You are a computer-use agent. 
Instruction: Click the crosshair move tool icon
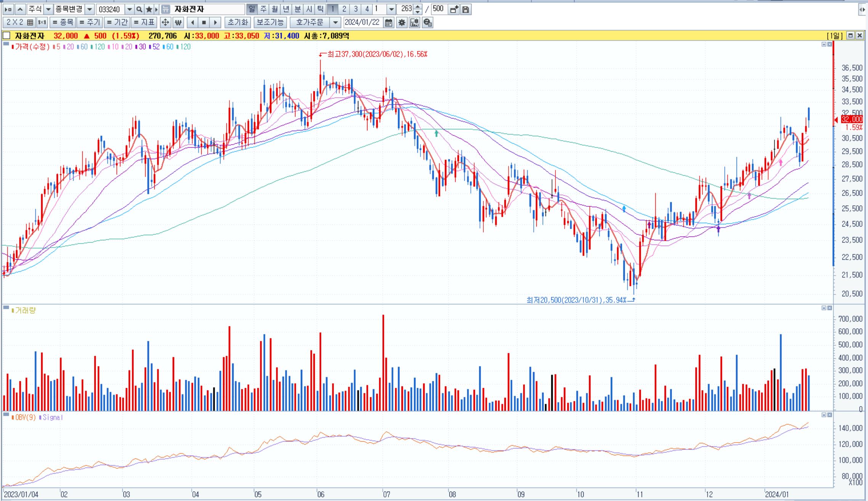click(165, 22)
